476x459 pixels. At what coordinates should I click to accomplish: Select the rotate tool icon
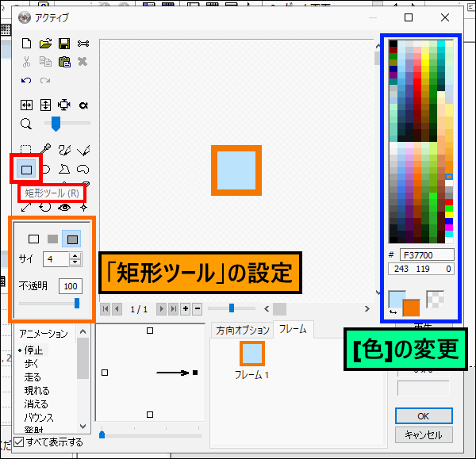[x=45, y=208]
